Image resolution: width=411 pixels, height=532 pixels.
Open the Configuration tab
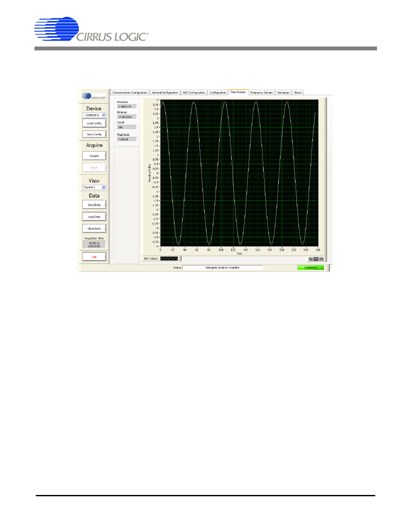pyautogui.click(x=218, y=93)
